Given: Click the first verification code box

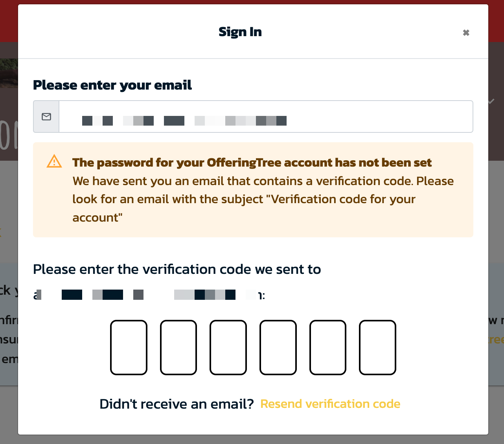Looking at the screenshot, I should [129, 347].
